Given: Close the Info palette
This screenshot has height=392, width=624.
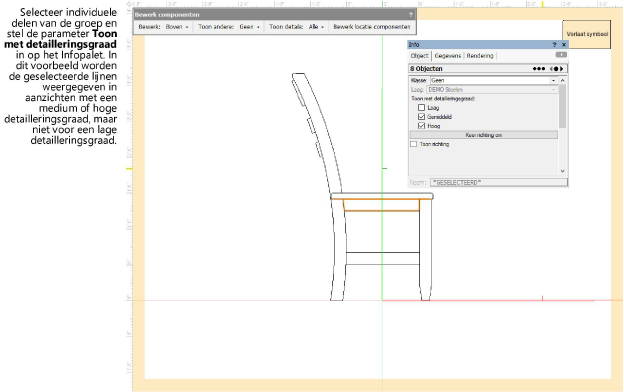Looking at the screenshot, I should 564,45.
